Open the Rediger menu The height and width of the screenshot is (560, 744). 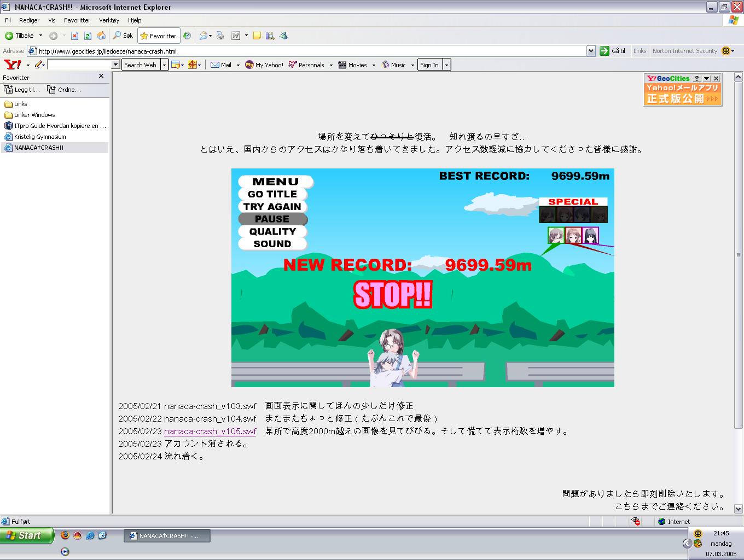(29, 20)
